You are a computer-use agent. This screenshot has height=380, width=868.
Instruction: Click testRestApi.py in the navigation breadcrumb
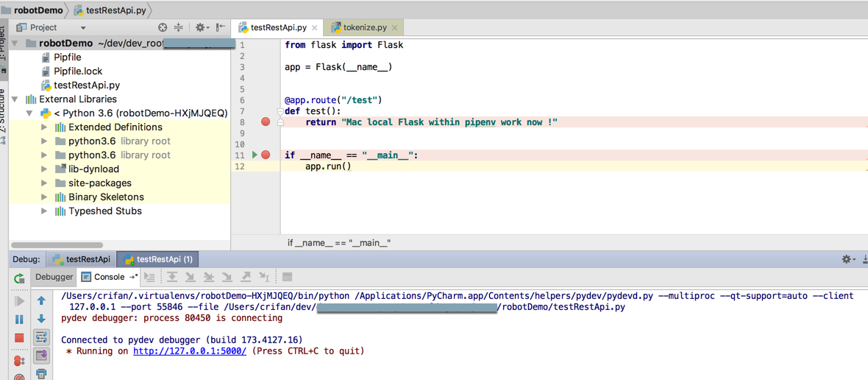[x=112, y=10]
